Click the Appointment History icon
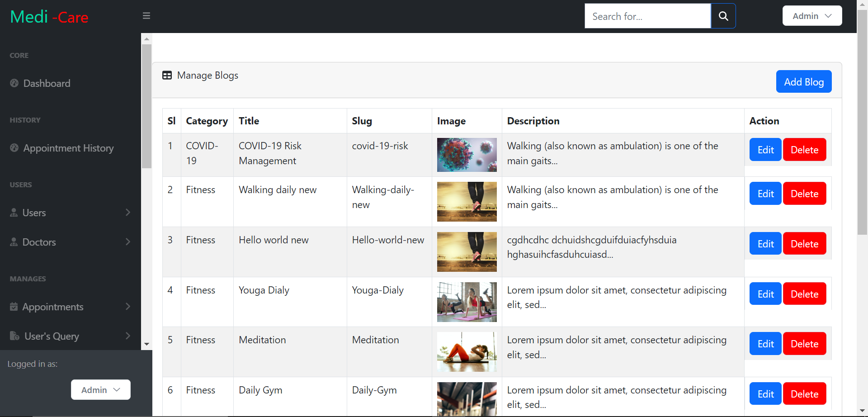The height and width of the screenshot is (417, 868). pyautogui.click(x=14, y=148)
